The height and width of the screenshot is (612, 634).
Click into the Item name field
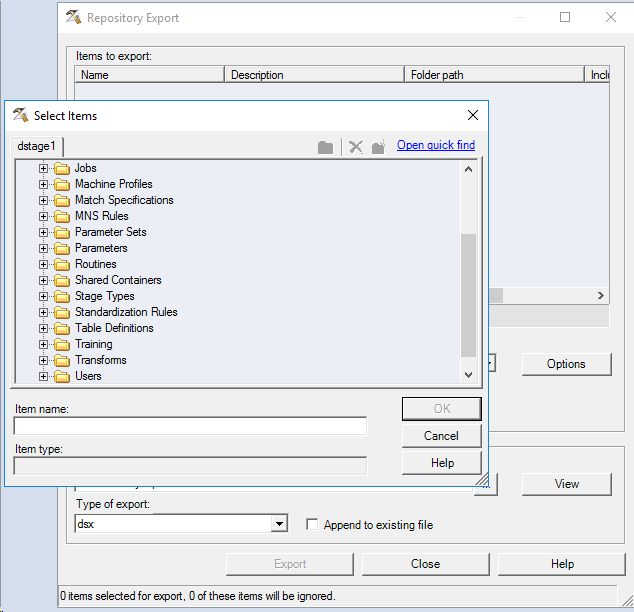coord(190,427)
